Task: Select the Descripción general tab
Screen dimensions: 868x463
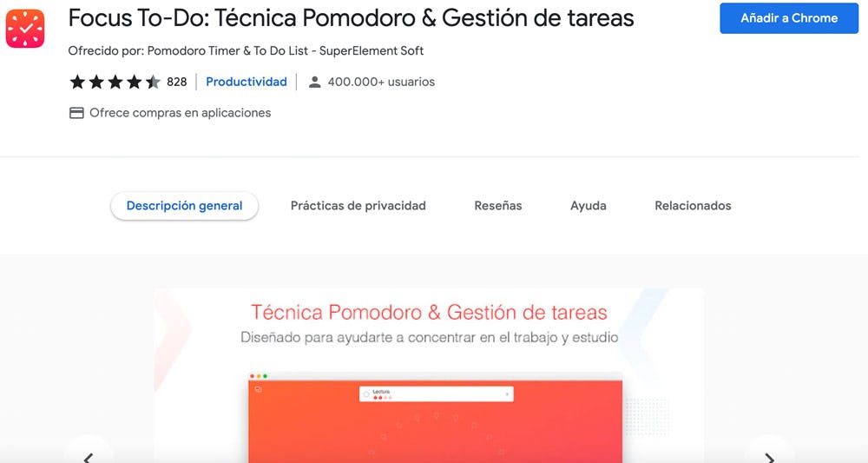Action: click(x=184, y=206)
